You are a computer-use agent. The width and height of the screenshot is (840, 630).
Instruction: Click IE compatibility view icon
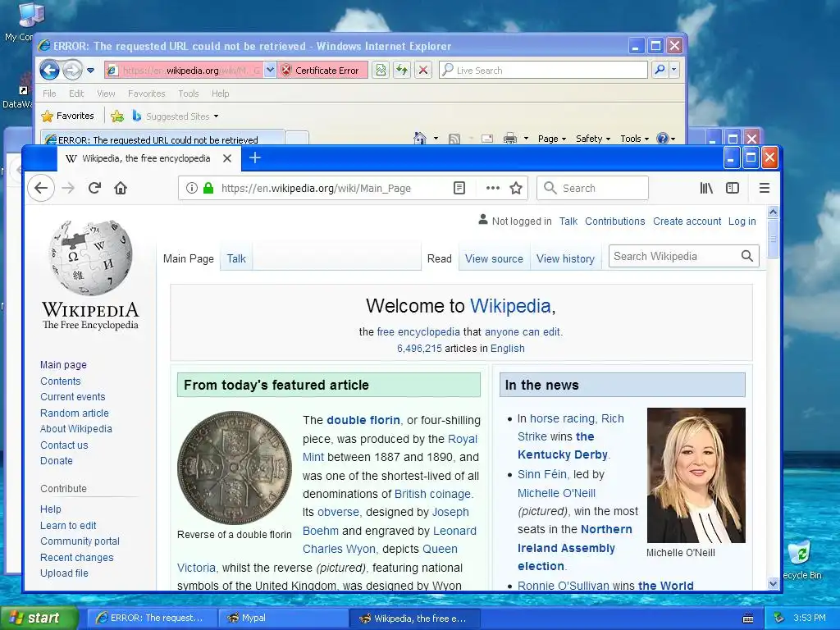pos(381,70)
